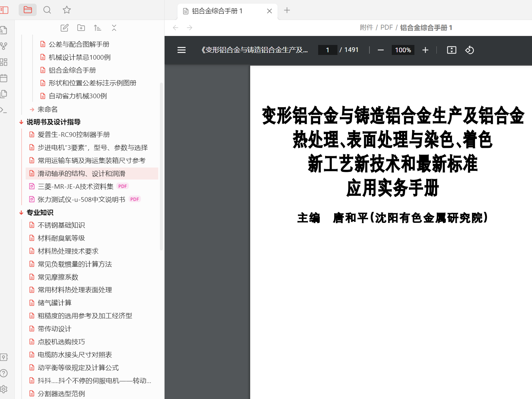Open 常见摩擦系数 note
The image size is (532, 399).
pos(58,277)
